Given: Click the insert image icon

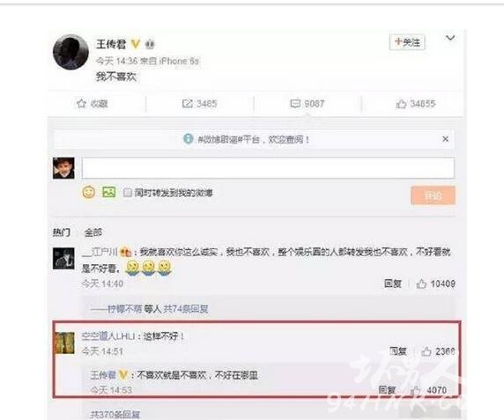Looking at the screenshot, I should [x=109, y=192].
